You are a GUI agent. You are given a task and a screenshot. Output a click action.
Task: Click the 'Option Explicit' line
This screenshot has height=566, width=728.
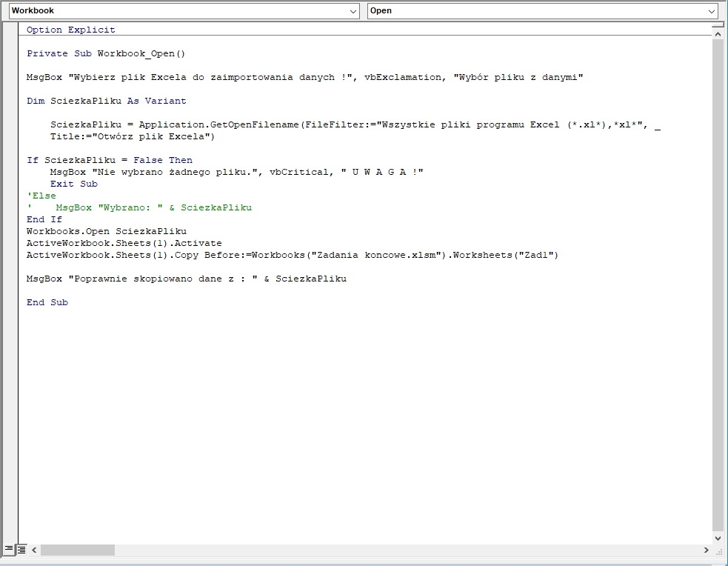(70, 30)
